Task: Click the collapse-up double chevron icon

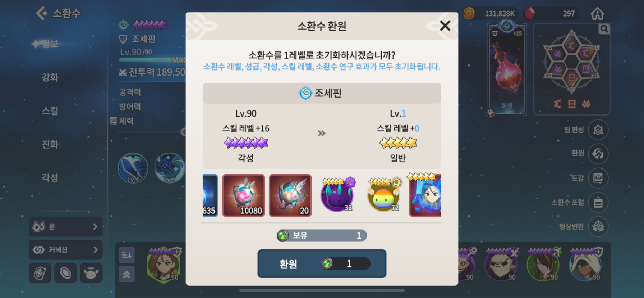Action: click(x=126, y=274)
